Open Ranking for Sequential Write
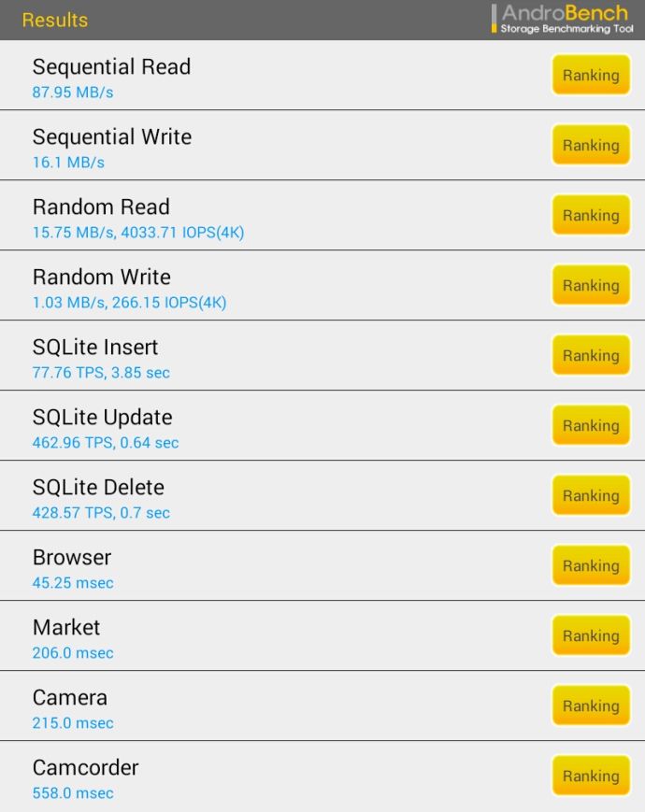645x812 pixels. click(x=590, y=146)
